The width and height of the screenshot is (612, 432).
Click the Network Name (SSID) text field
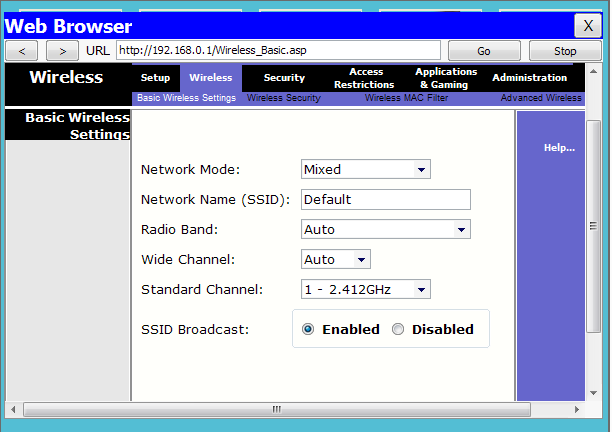[386, 199]
